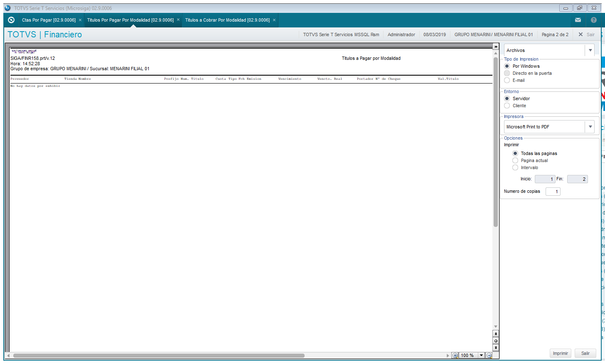Select Todas las paginas option
Image resolution: width=605 pixels, height=364 pixels.
[515, 153]
